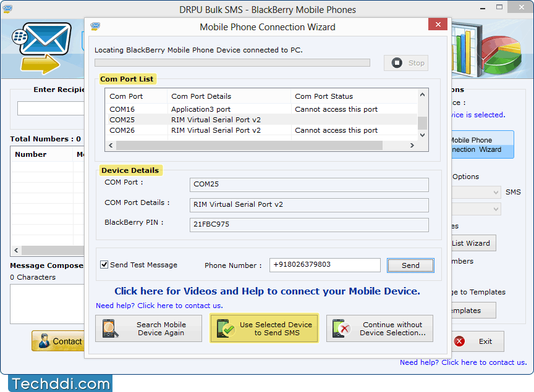Click the Contact person icon in main window

tap(44, 341)
